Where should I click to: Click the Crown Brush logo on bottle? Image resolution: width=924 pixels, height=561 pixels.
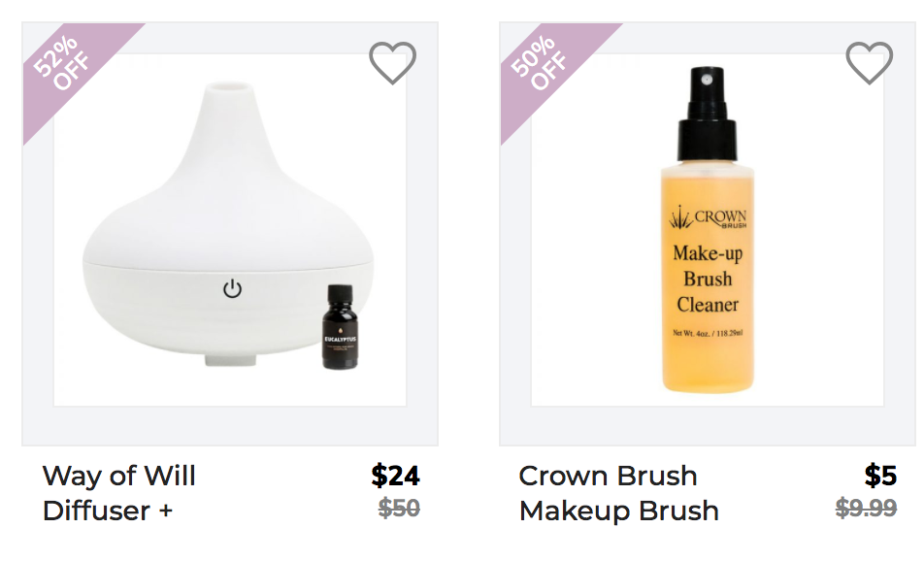(708, 218)
